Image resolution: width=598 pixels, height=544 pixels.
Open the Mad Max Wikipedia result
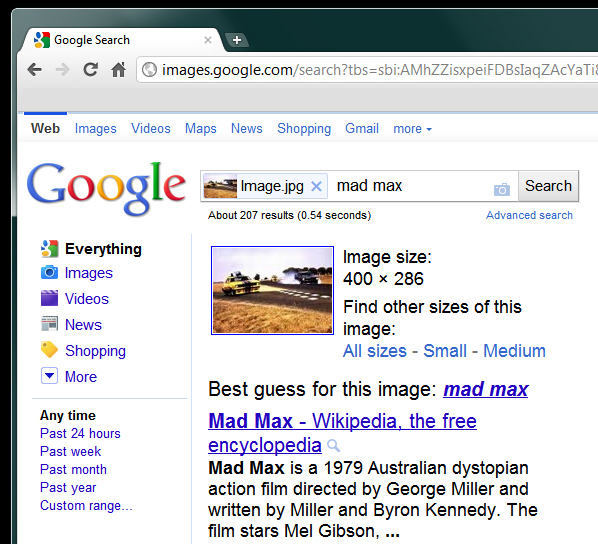[x=342, y=433]
